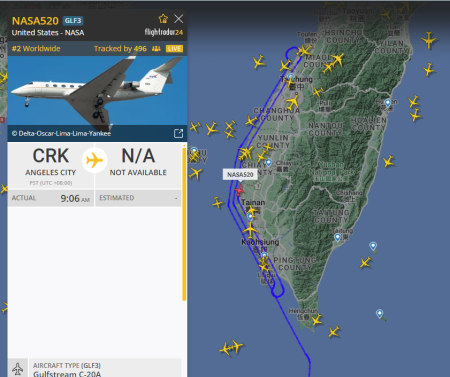
Task: Click the crown favorite icon in header
Action: pyautogui.click(x=163, y=19)
